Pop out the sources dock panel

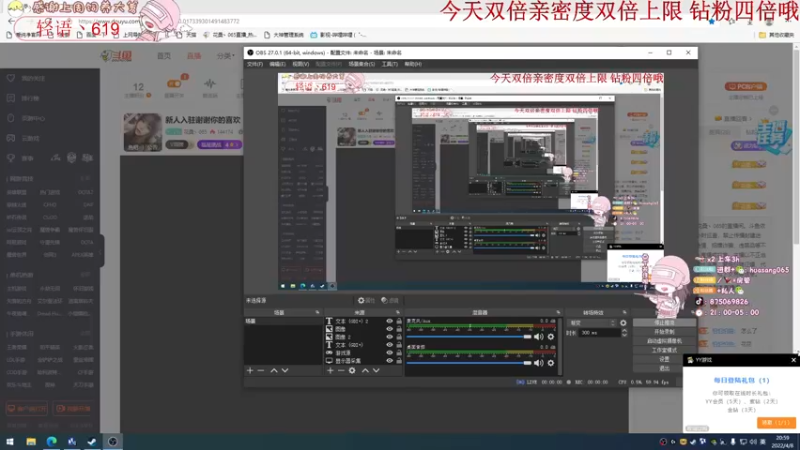pos(397,312)
